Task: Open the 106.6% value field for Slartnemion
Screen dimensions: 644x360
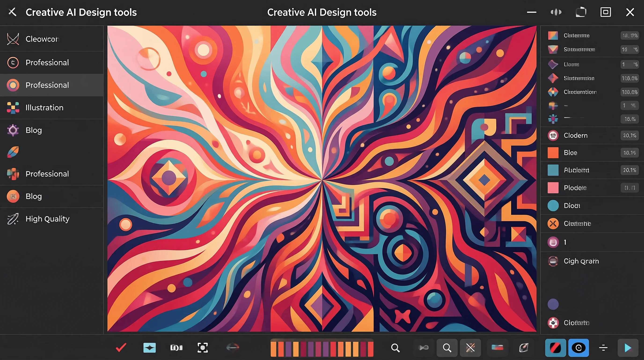Action: (629, 78)
